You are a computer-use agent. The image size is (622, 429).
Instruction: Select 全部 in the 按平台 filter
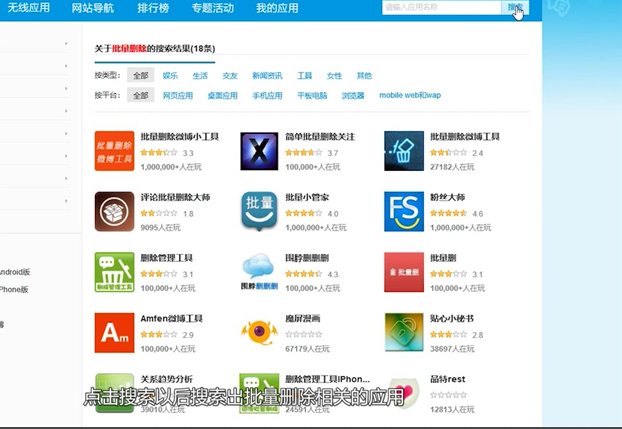pyautogui.click(x=140, y=95)
